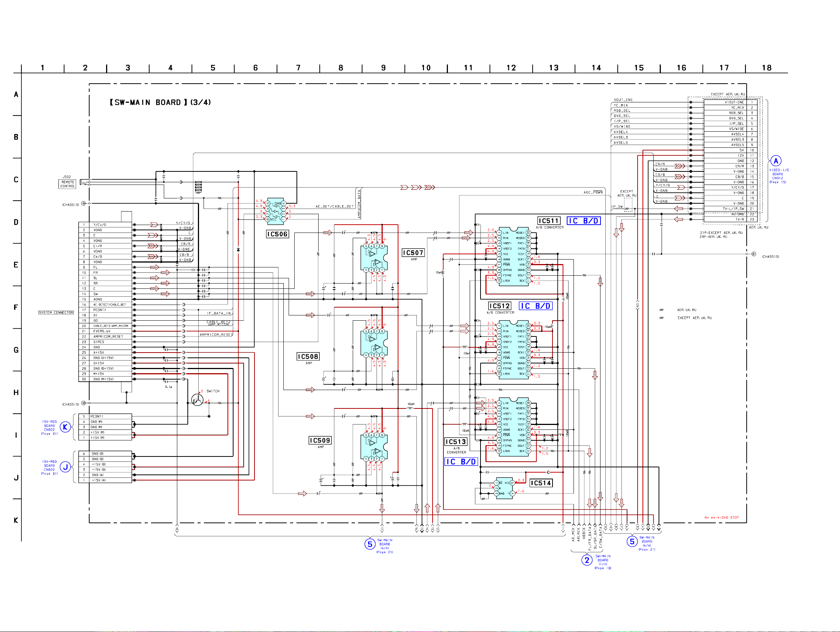The image size is (840, 632).
Task: Open the 15V-REG BOARD CN800 page reference
Action: [x=49, y=467]
